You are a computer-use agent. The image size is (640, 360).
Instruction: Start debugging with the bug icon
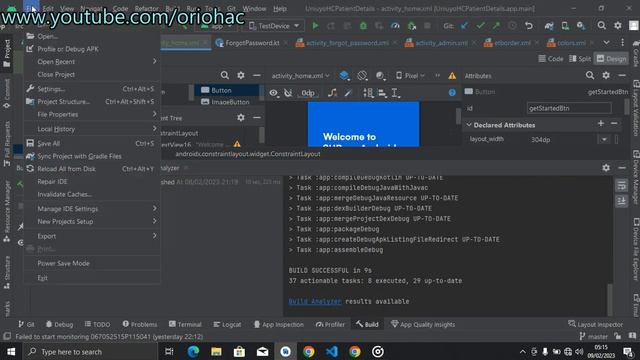363,26
